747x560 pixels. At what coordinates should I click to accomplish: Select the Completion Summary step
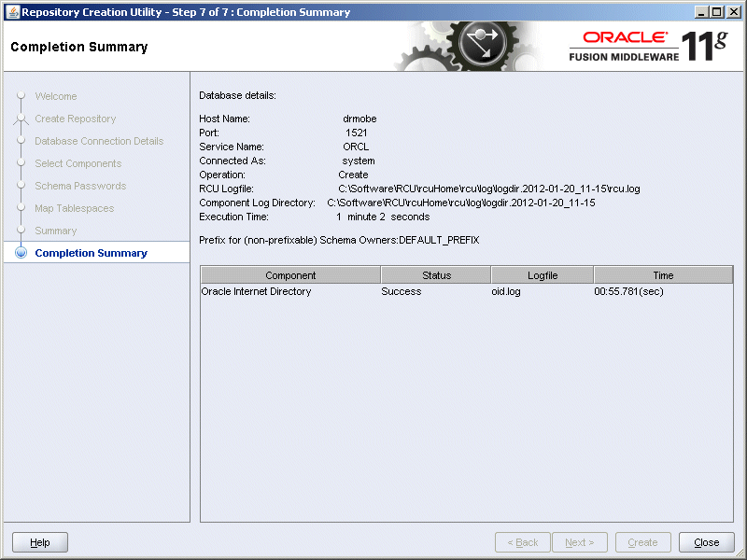(91, 253)
